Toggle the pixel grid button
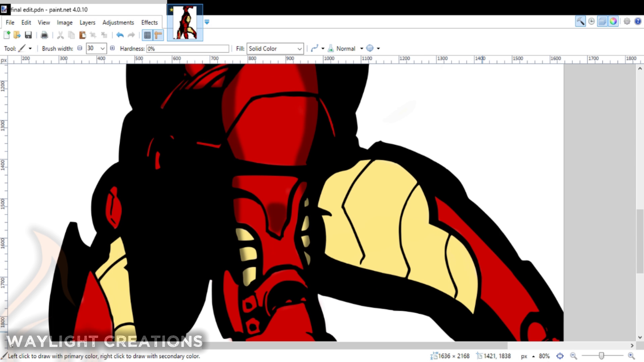This screenshot has height=362, width=644. 147,35
